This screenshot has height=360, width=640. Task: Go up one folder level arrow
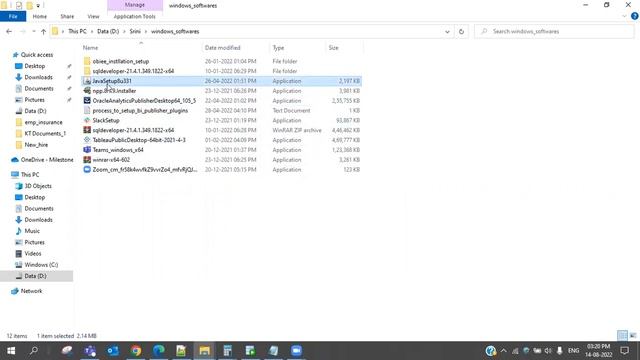43,31
